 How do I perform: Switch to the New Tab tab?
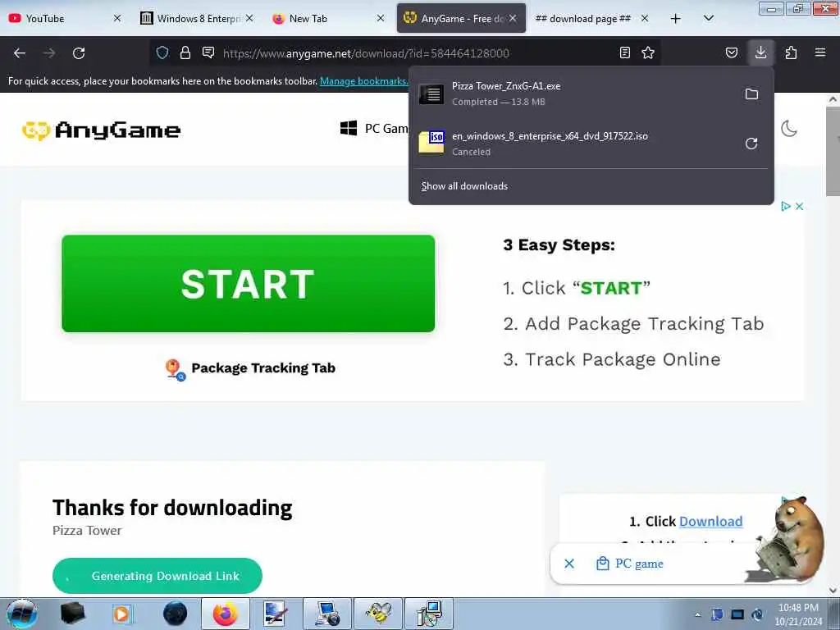click(328, 18)
